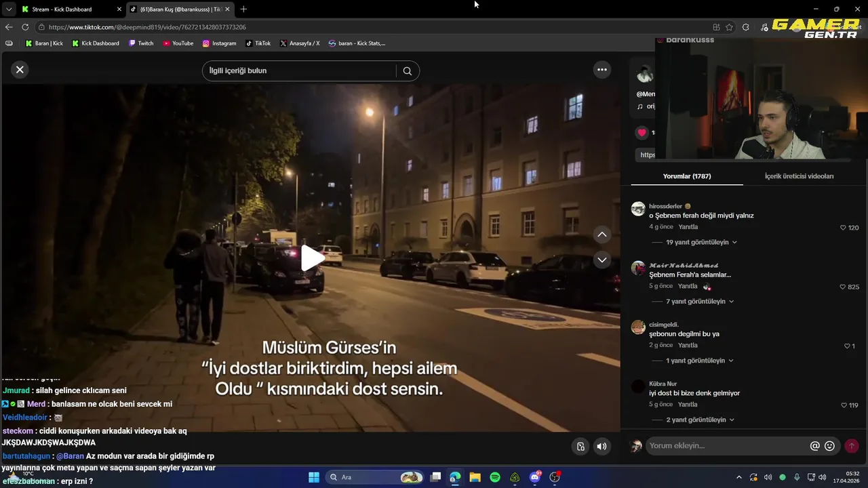Reply to hirossderler's comment via Yanıtla

[688, 227]
